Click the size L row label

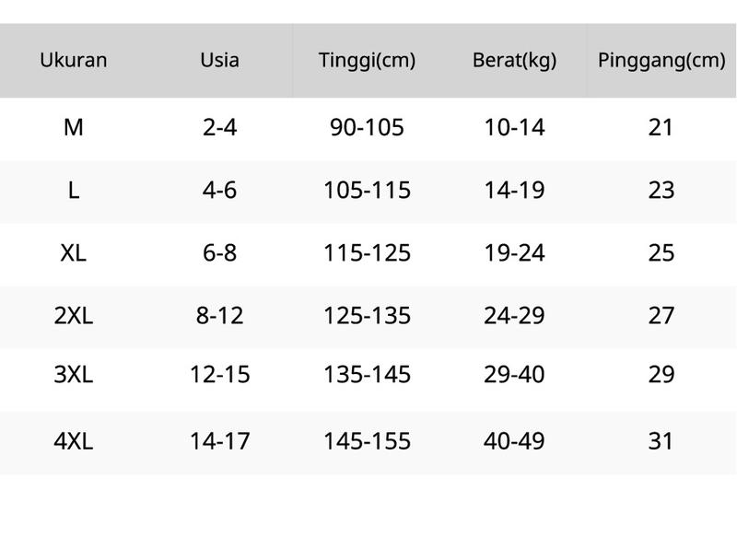pos(74,191)
